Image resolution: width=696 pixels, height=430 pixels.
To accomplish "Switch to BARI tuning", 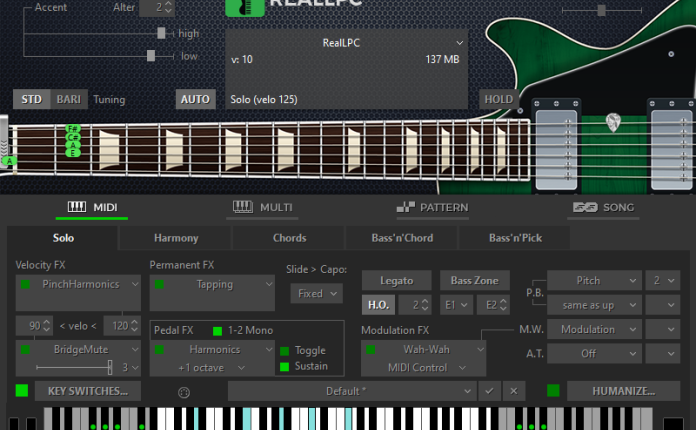I will (x=69, y=99).
